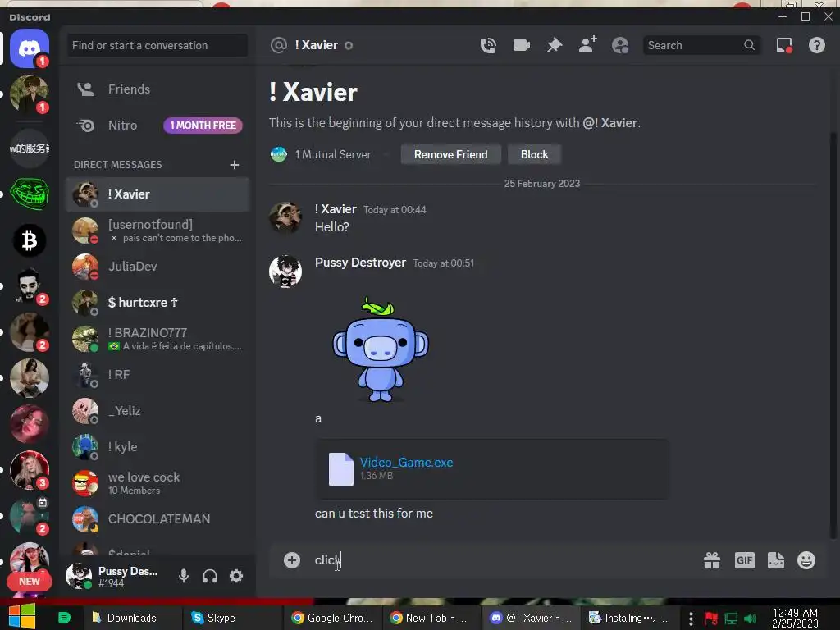The height and width of the screenshot is (630, 840).
Task: Click the Pussy Destroyer username in chat
Action: 360,262
